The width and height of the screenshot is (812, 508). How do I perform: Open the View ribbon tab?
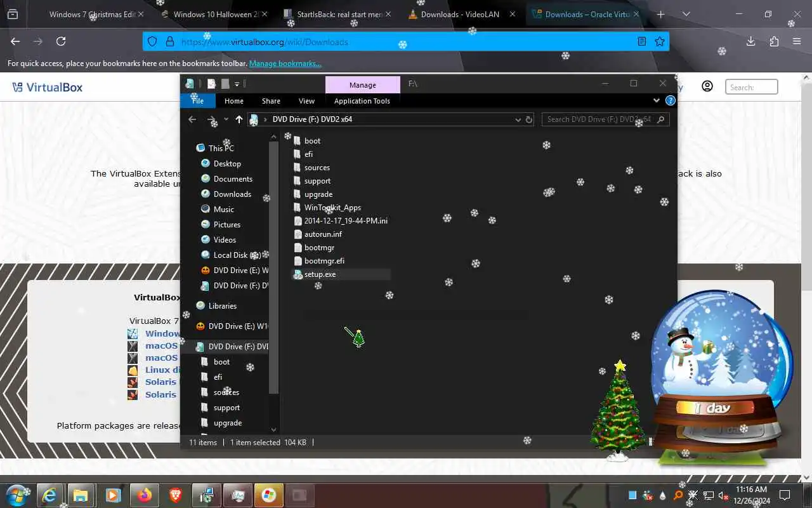coord(306,101)
